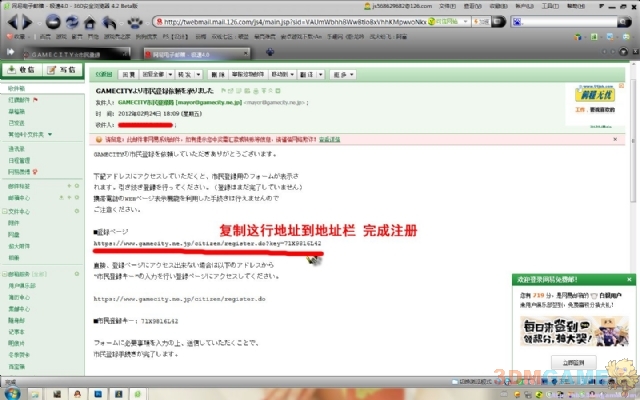Open the gamecity citizen/register.do link
This screenshot has height=400, width=640.
(x=179, y=298)
